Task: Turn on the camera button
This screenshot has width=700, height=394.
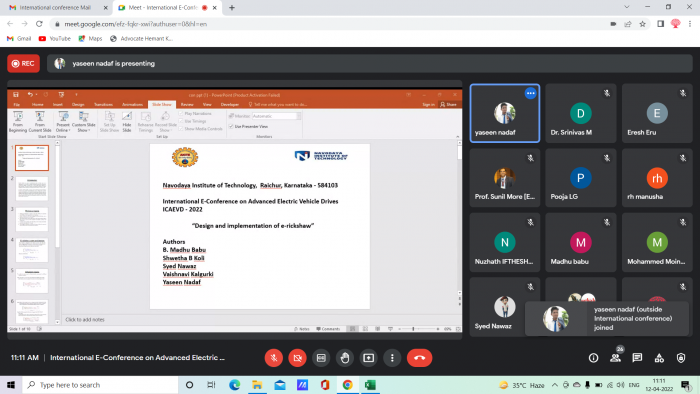Action: [x=297, y=358]
